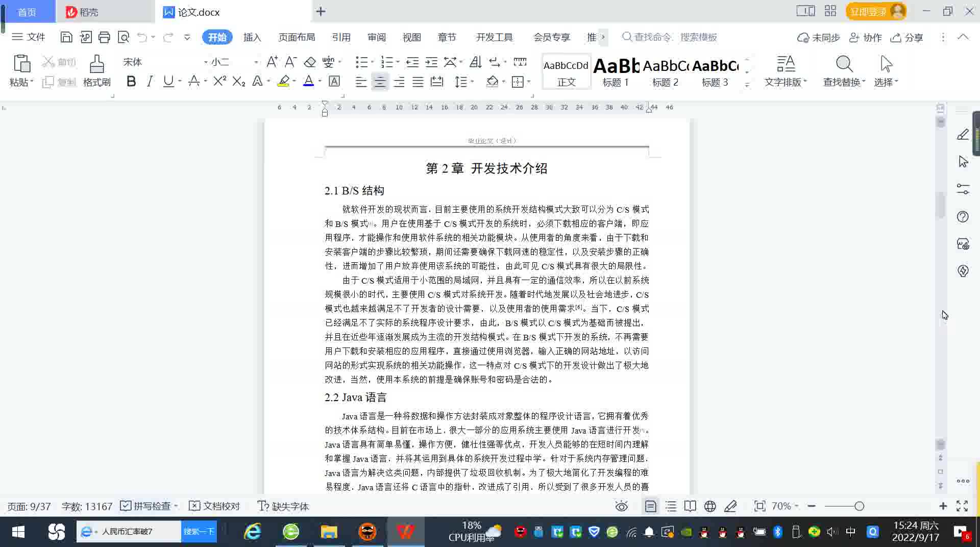Open the 页面布局 tab
The width and height of the screenshot is (980, 547).
pyautogui.click(x=297, y=37)
